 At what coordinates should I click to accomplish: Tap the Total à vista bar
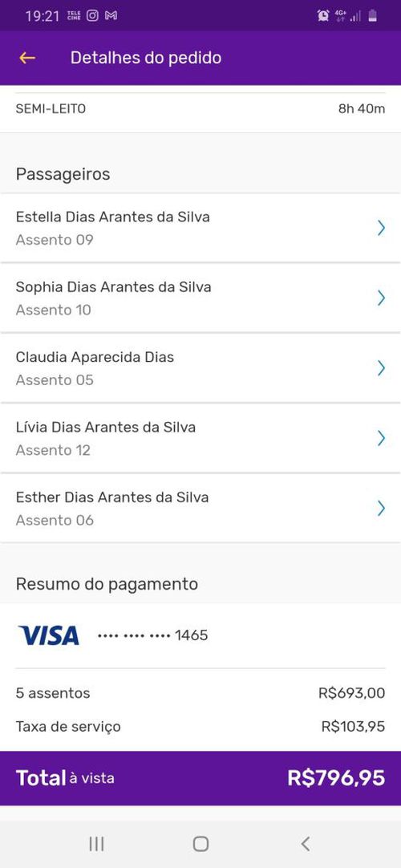(x=200, y=778)
